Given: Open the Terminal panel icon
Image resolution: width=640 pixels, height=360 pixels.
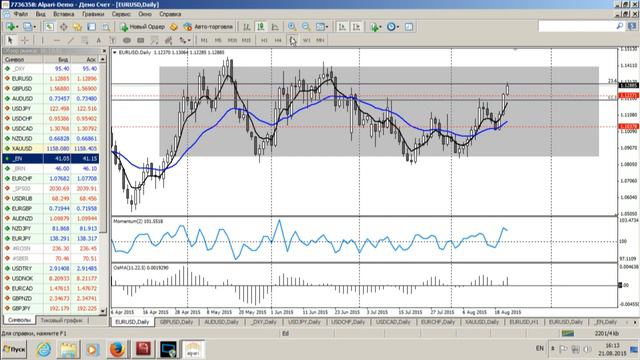Looking at the screenshot, I should pos(91,27).
